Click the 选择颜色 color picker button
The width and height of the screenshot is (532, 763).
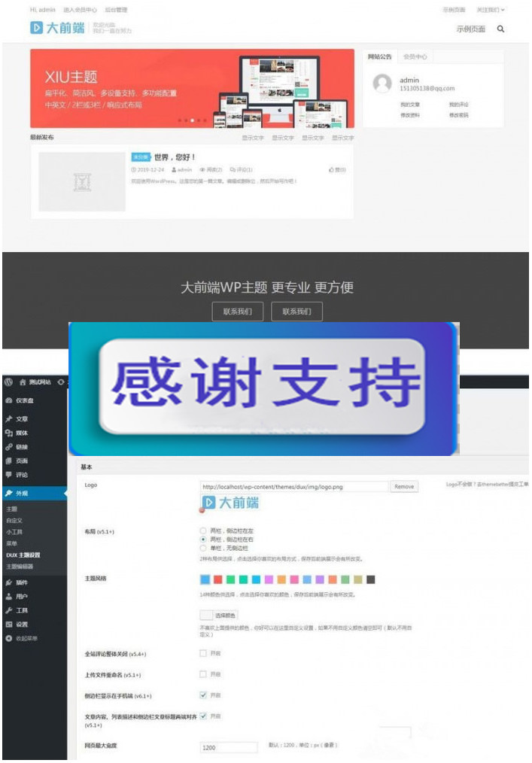[219, 616]
